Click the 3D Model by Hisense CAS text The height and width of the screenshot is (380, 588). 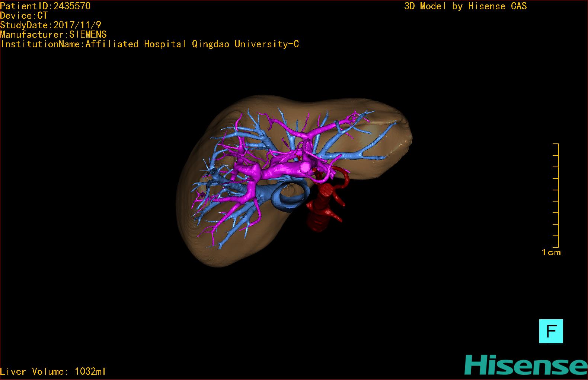coord(466,6)
